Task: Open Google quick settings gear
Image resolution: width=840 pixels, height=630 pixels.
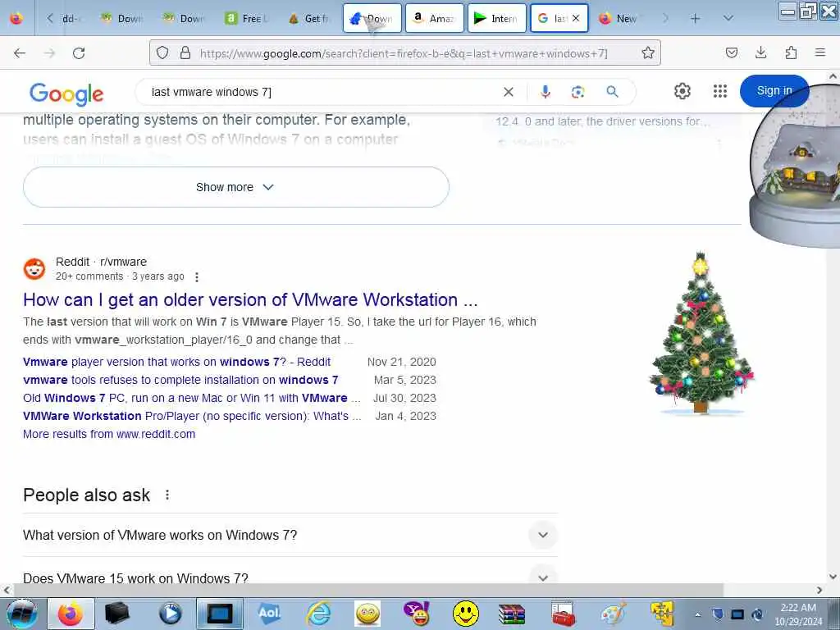Action: 682,91
